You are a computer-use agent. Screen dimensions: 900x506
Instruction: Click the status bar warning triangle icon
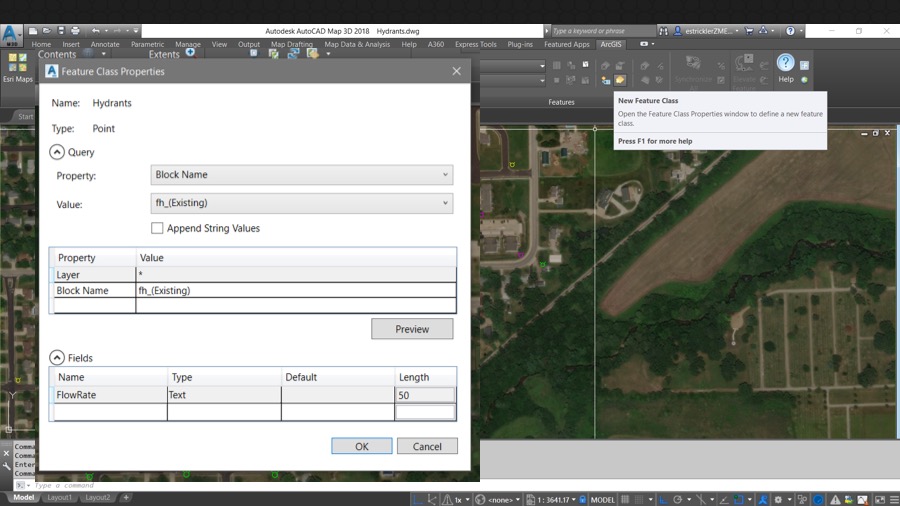(x=835, y=500)
